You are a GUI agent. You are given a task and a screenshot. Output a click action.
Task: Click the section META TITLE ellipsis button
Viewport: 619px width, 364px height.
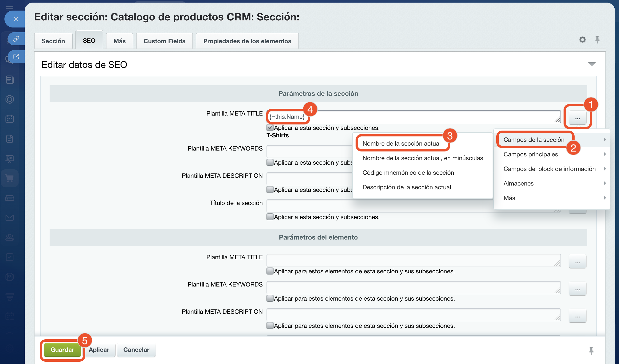click(x=577, y=118)
